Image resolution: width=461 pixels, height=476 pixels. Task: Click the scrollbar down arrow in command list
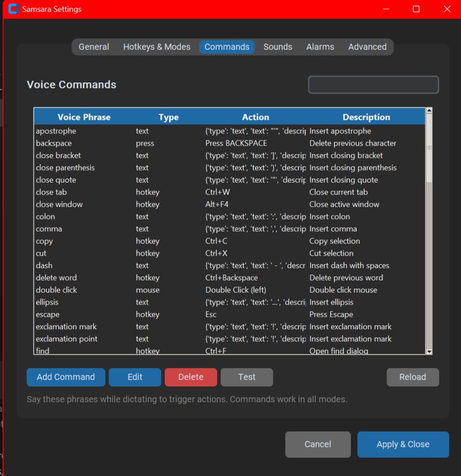point(429,352)
